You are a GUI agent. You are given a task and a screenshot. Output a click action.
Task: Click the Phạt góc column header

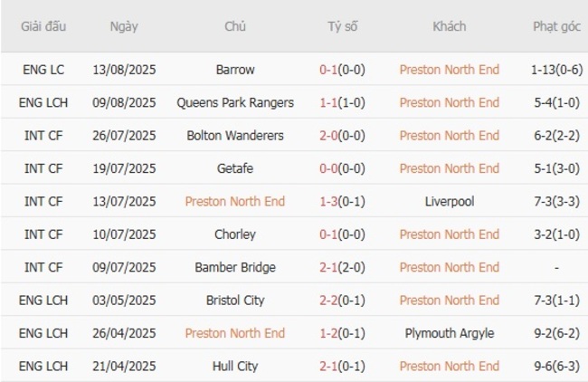point(556,26)
